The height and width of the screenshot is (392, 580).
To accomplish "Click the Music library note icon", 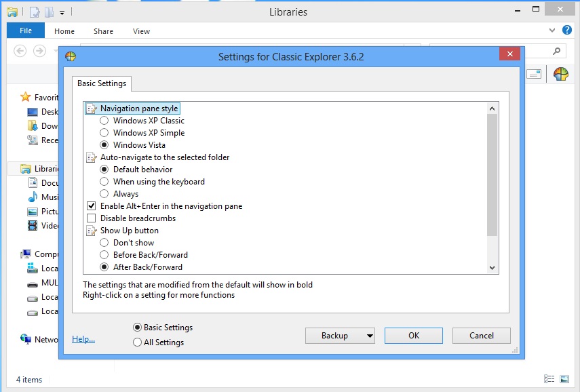I will pos(33,197).
